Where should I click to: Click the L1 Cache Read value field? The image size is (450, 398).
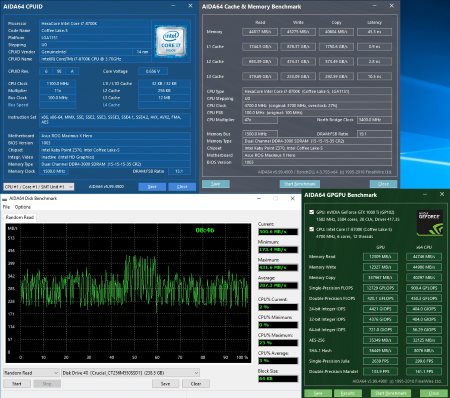click(x=260, y=47)
